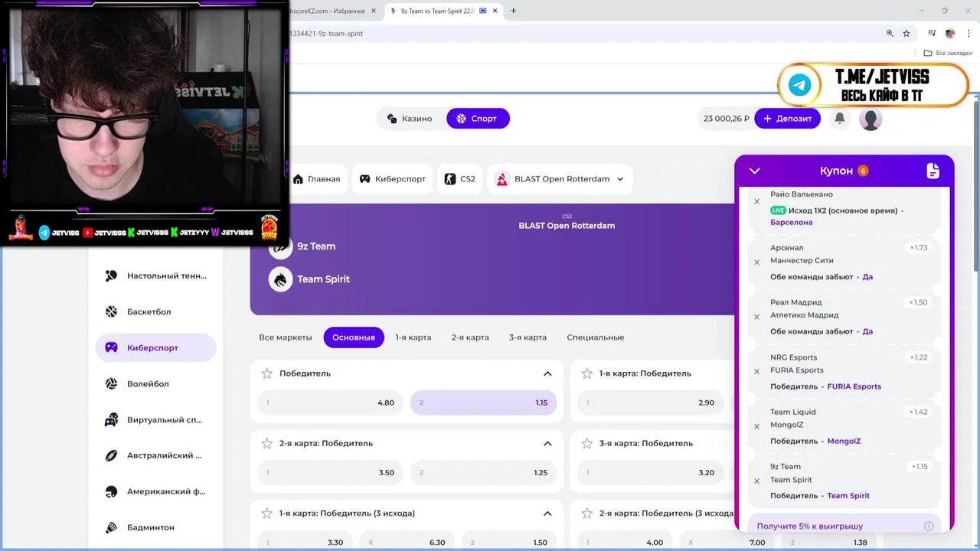Image resolution: width=980 pixels, height=551 pixels.
Task: Click the notification bell icon
Action: coord(840,119)
